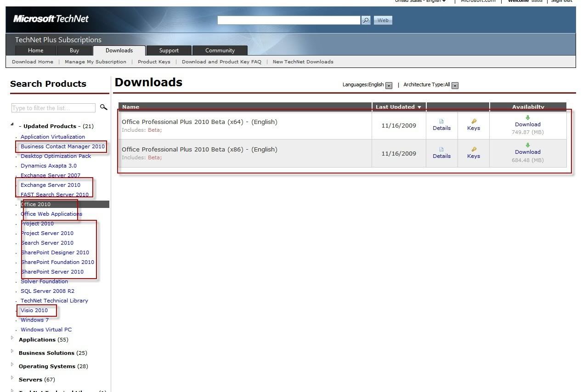Click the Web search button
The width and height of the screenshot is (588, 392).
click(x=383, y=20)
